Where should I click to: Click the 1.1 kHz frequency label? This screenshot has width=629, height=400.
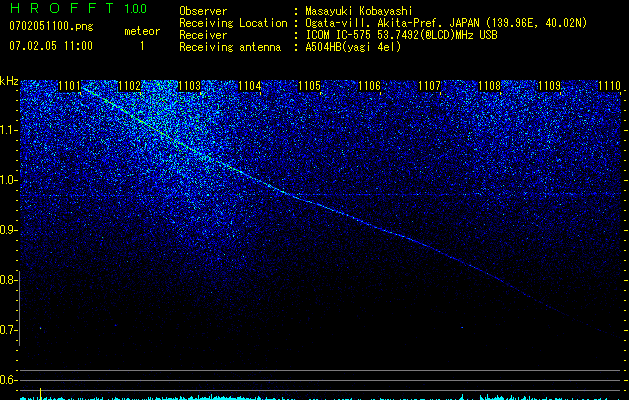click(7, 130)
